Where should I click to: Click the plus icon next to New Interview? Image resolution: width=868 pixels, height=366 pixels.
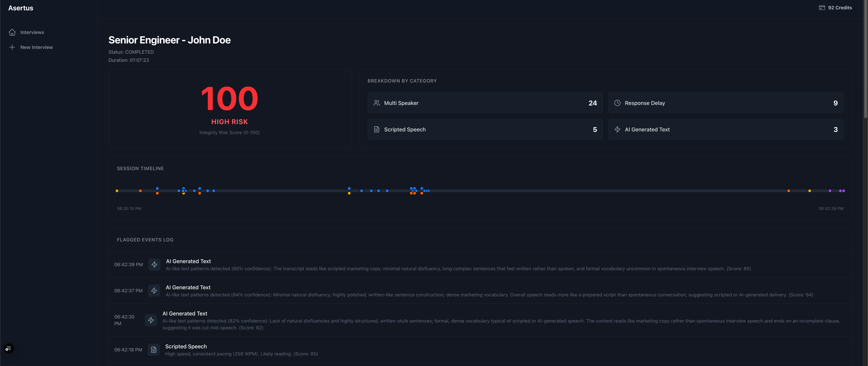click(x=12, y=47)
